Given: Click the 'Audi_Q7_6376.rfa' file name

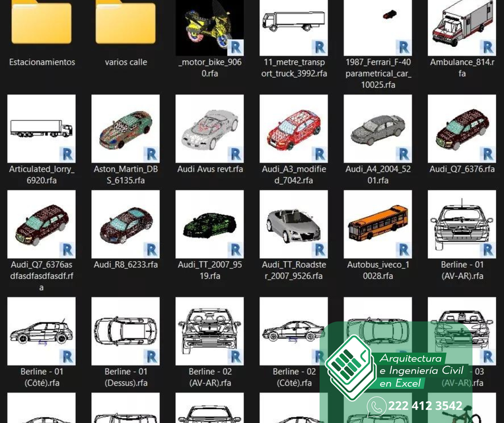Looking at the screenshot, I should 462,169.
